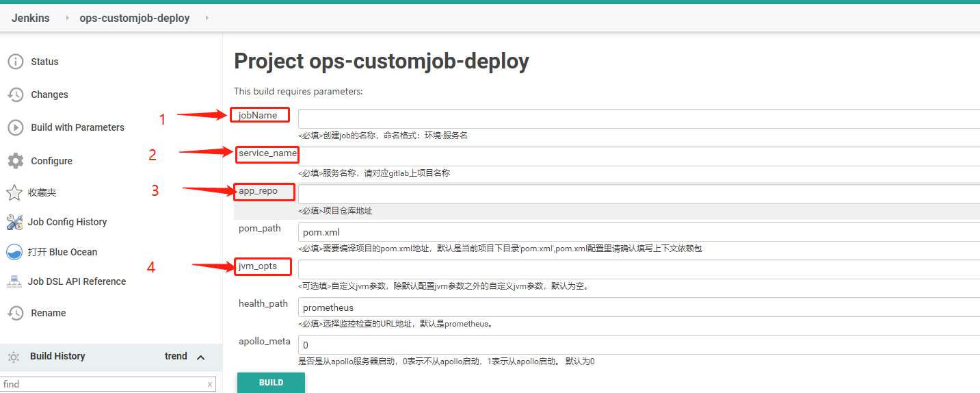980x393 pixels.
Task: Select Build with Parameters link
Action: (x=77, y=127)
